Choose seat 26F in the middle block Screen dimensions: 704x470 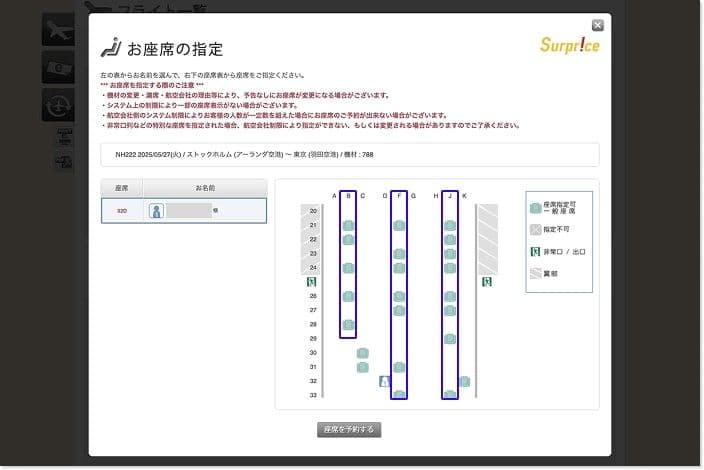(399, 297)
